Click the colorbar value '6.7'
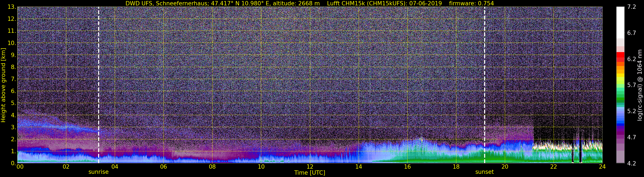644x177 pixels. click(x=632, y=33)
